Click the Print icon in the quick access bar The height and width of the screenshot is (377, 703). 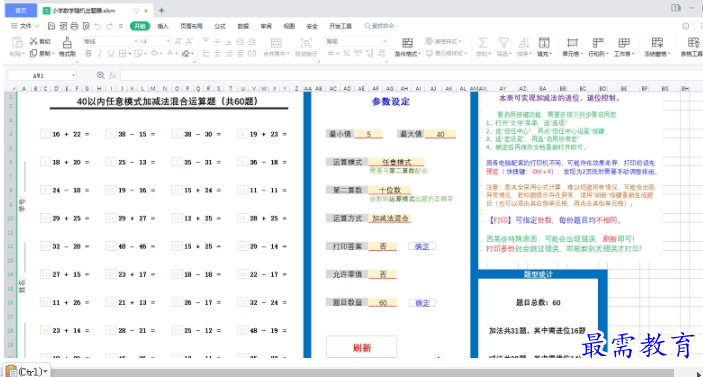(74, 26)
